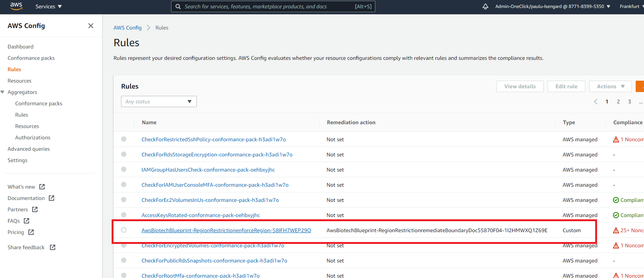The width and height of the screenshot is (644, 278).
Task: Open Share feedback external link icon
Action: pos(53,247)
